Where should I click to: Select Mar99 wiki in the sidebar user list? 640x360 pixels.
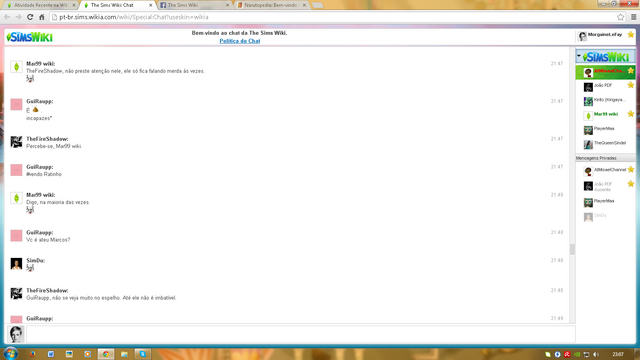click(606, 115)
